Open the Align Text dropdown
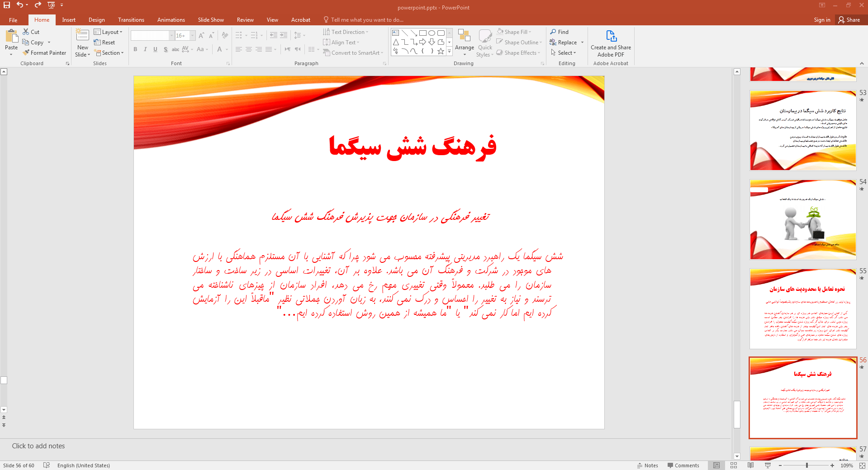The width and height of the screenshot is (868, 470). click(x=342, y=43)
